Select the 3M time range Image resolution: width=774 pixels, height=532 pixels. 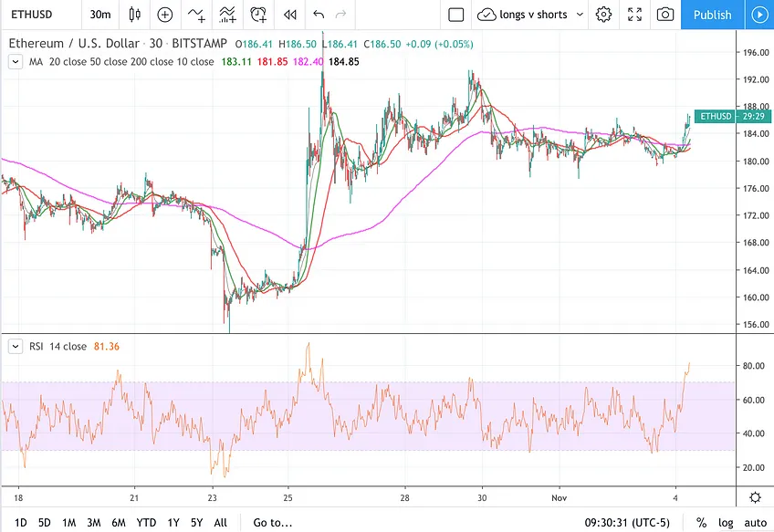coord(94,522)
